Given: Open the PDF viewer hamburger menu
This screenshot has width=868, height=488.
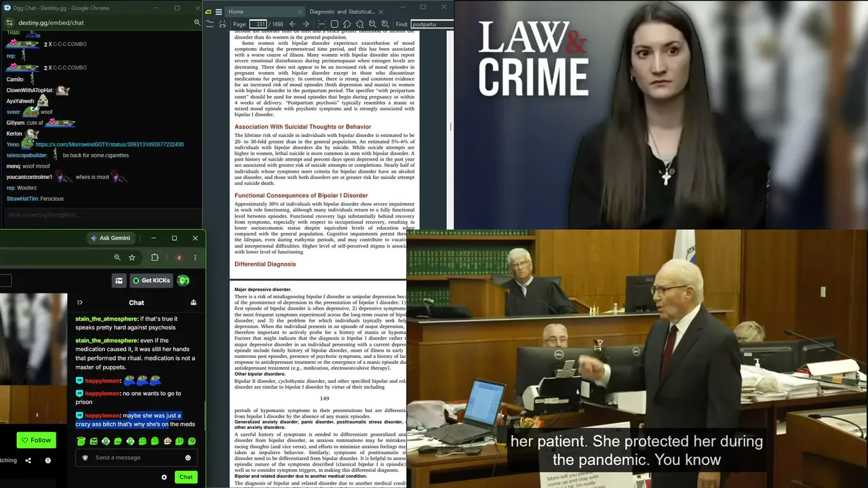Looking at the screenshot, I should click(218, 12).
